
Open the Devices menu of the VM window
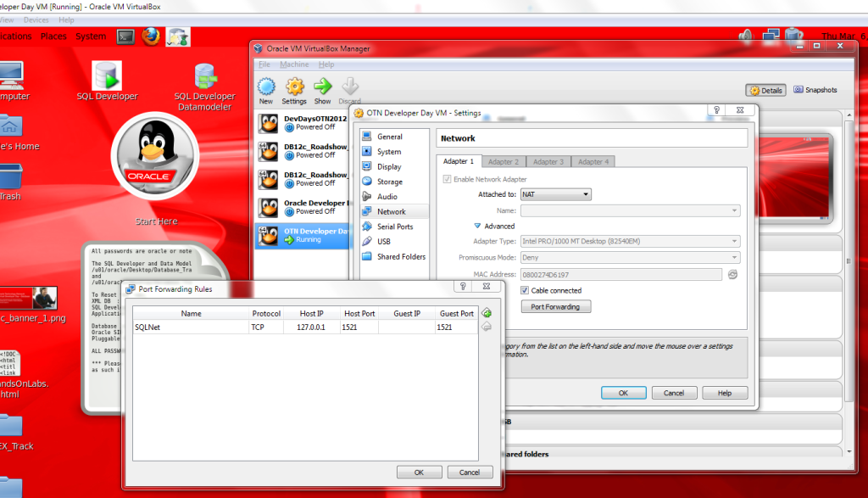[36, 20]
